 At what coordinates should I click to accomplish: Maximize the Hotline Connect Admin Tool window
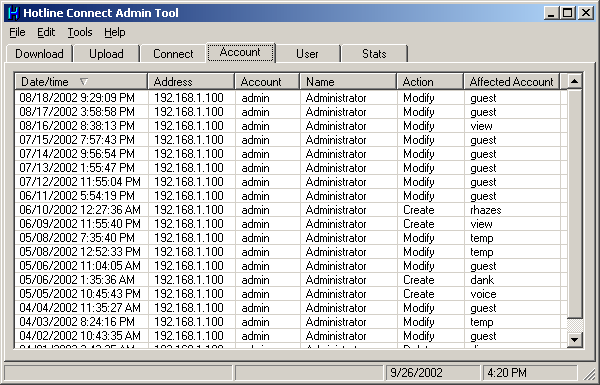point(567,13)
